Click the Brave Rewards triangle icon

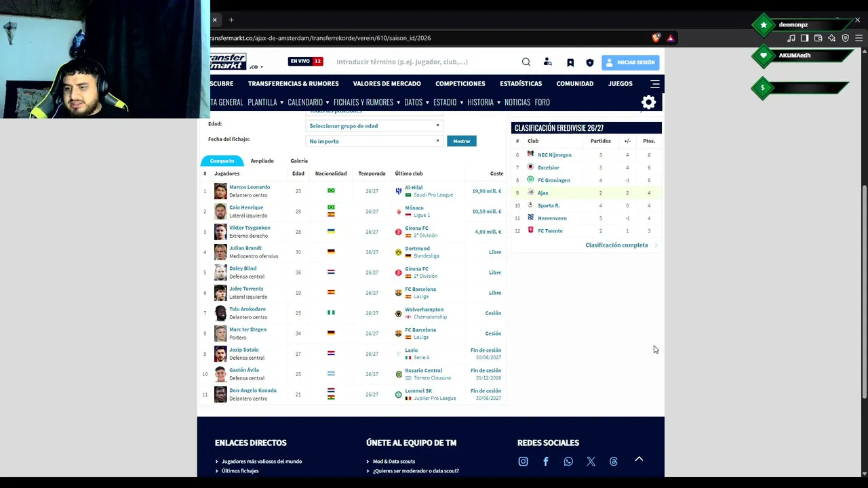pos(671,38)
